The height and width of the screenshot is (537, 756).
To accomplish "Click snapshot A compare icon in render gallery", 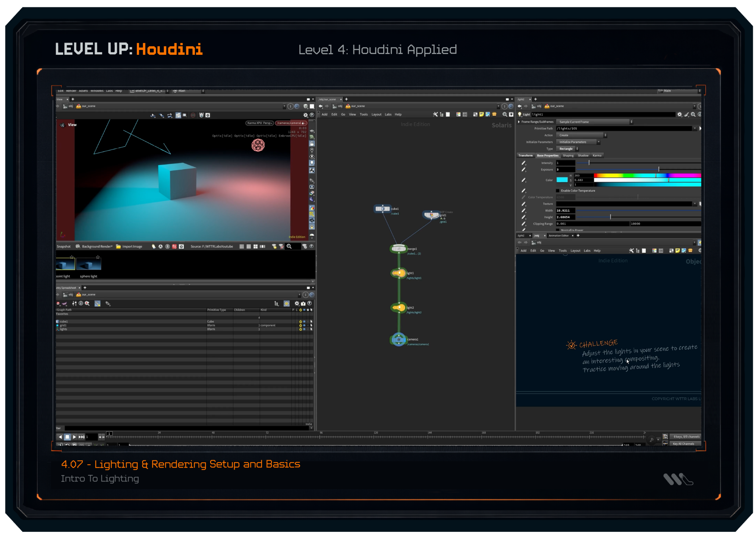I will point(161,246).
